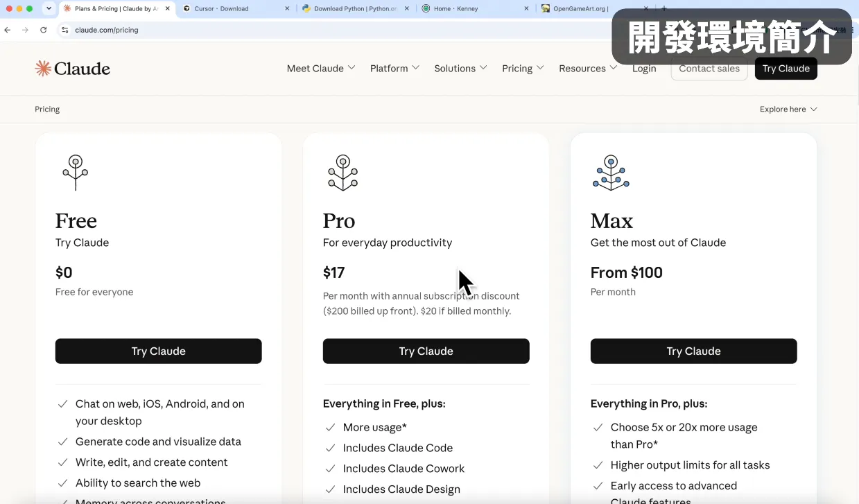This screenshot has width=859, height=504.
Task: Click the macOS green fullscreen button
Action: (30, 8)
